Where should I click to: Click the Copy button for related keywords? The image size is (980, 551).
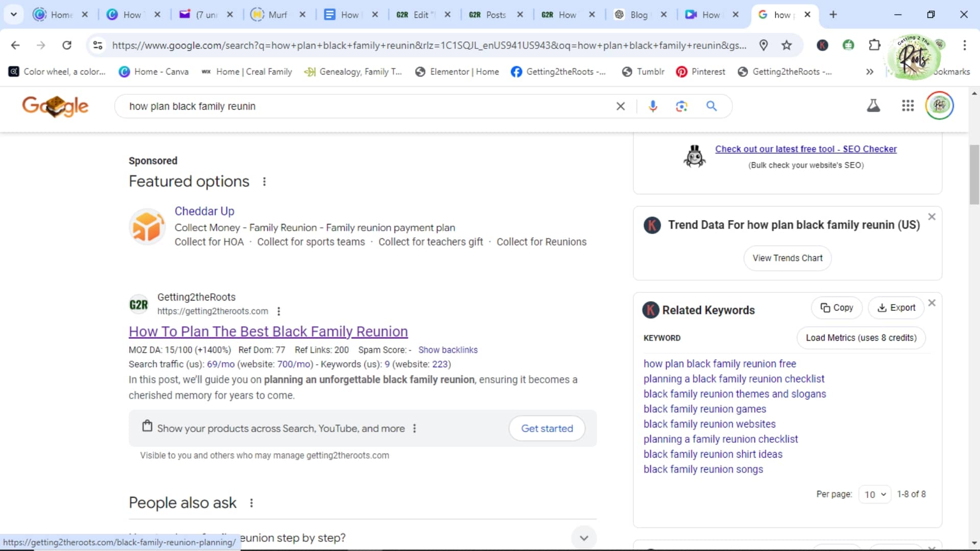[836, 308]
